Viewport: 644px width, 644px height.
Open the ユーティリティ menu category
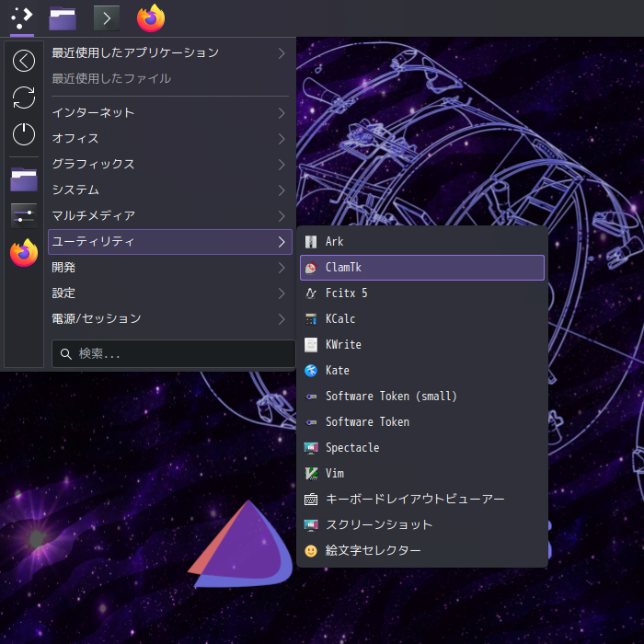(x=170, y=242)
